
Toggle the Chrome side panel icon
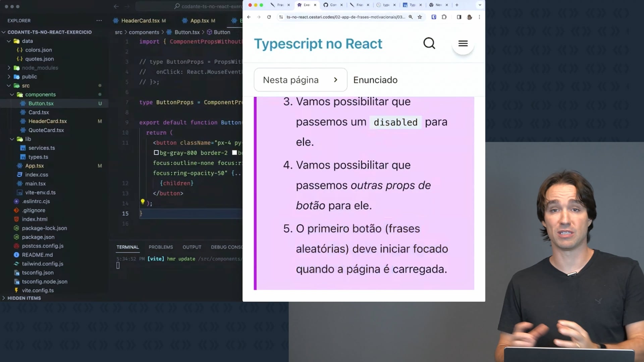coord(459,17)
